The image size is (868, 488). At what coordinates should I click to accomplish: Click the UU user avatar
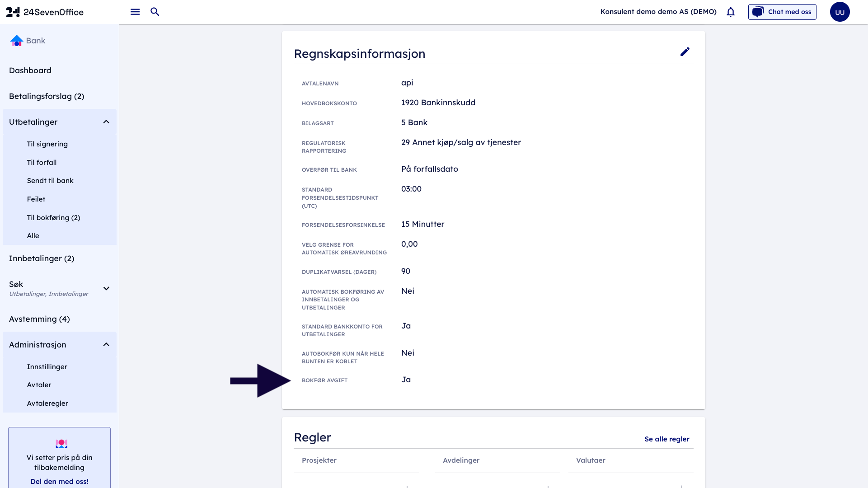(x=840, y=12)
